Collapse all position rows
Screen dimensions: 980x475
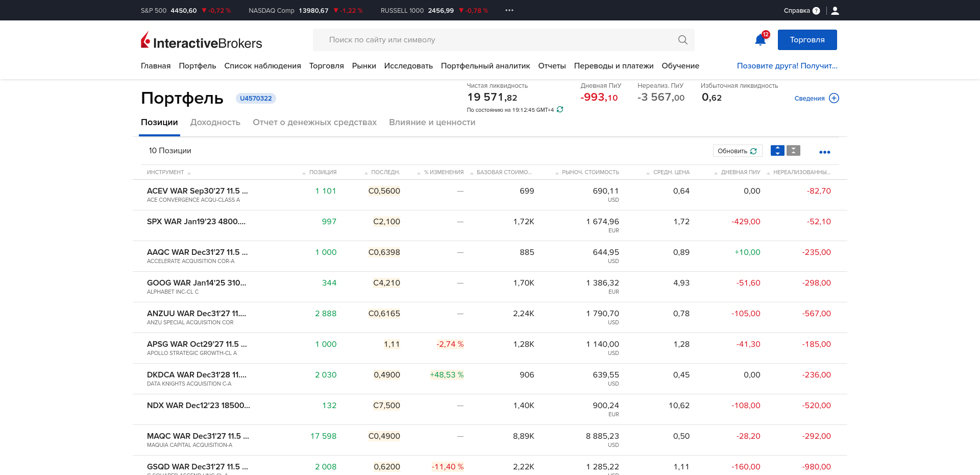click(793, 151)
